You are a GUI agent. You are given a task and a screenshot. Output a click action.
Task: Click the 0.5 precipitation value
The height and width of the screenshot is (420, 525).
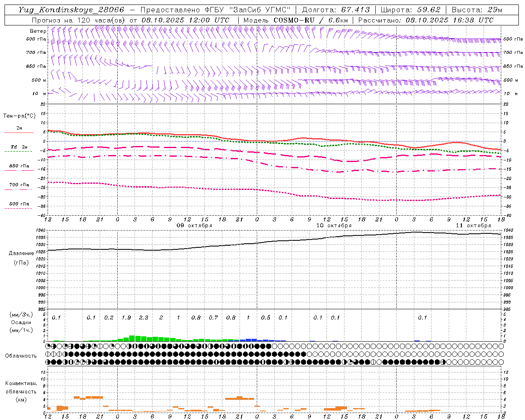(266, 317)
